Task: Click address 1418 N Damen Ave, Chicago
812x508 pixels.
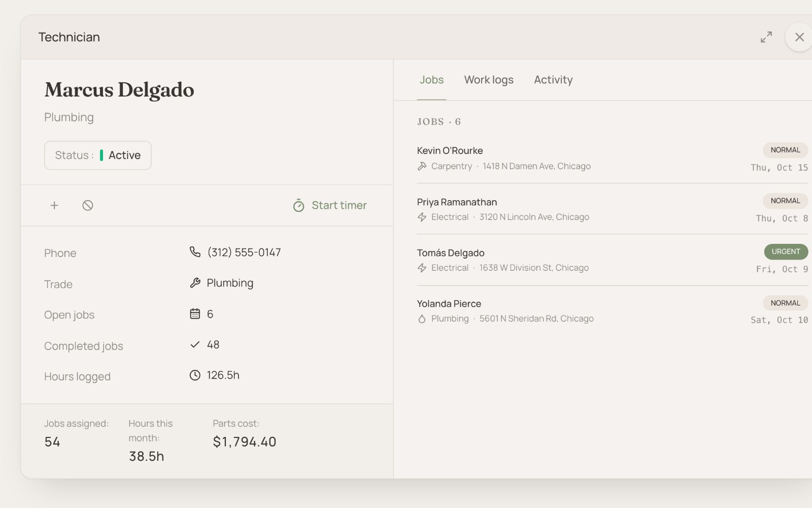Action: click(x=536, y=166)
